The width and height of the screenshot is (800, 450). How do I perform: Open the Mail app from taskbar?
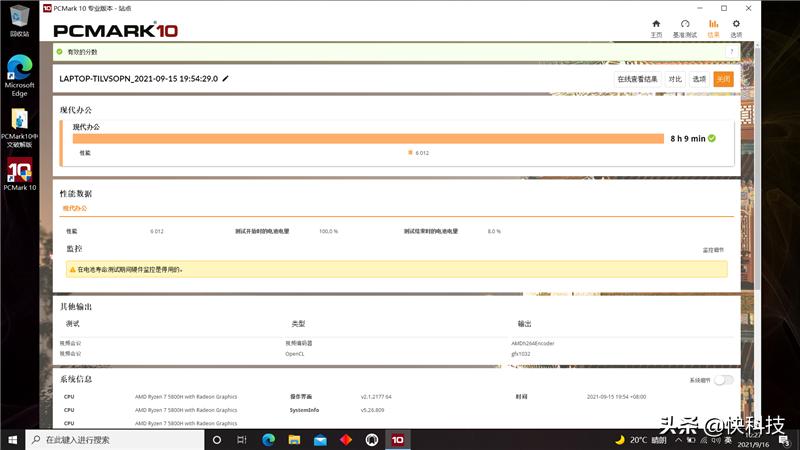pyautogui.click(x=320, y=439)
